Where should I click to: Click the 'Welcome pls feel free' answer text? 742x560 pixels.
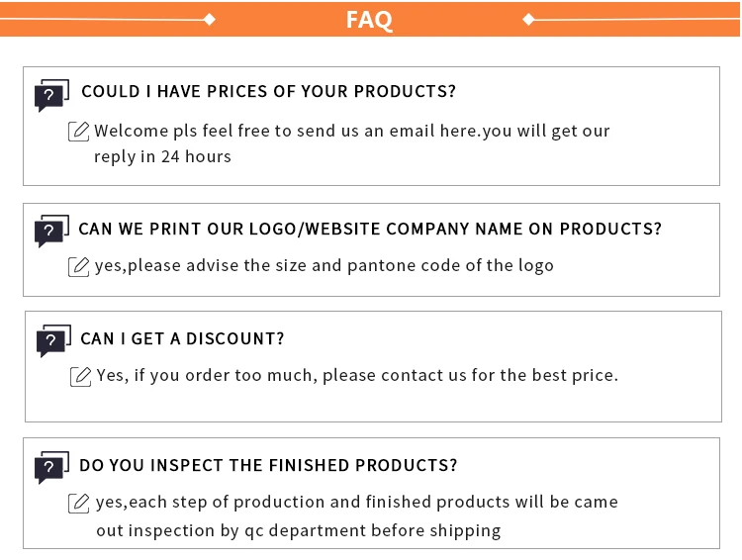(x=352, y=131)
